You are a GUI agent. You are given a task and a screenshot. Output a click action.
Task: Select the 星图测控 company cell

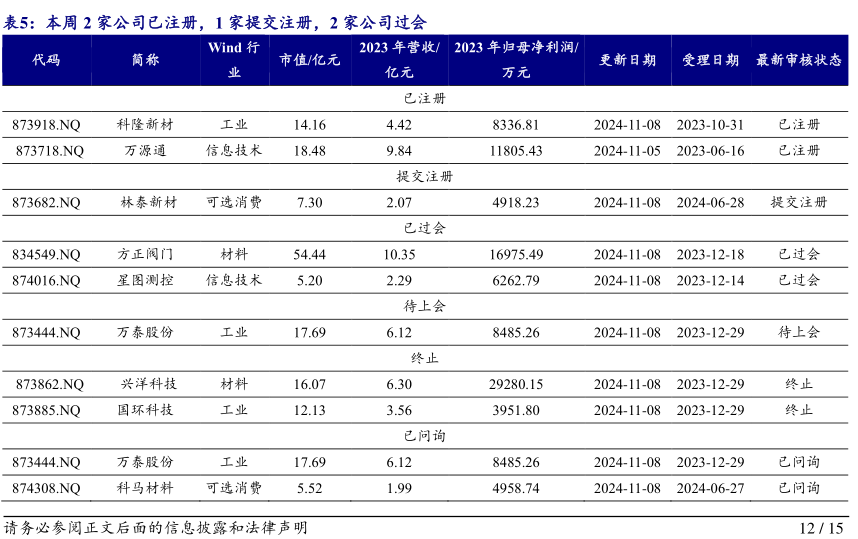pos(145,280)
